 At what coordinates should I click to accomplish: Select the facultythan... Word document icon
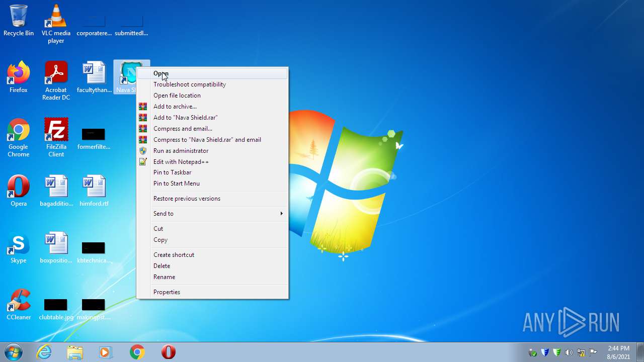94,77
